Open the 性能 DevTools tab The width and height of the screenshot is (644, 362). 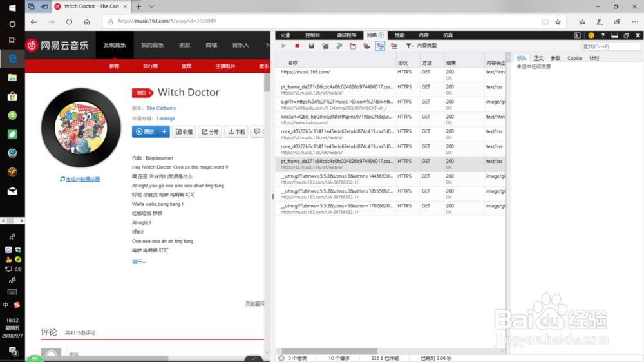[x=399, y=35]
